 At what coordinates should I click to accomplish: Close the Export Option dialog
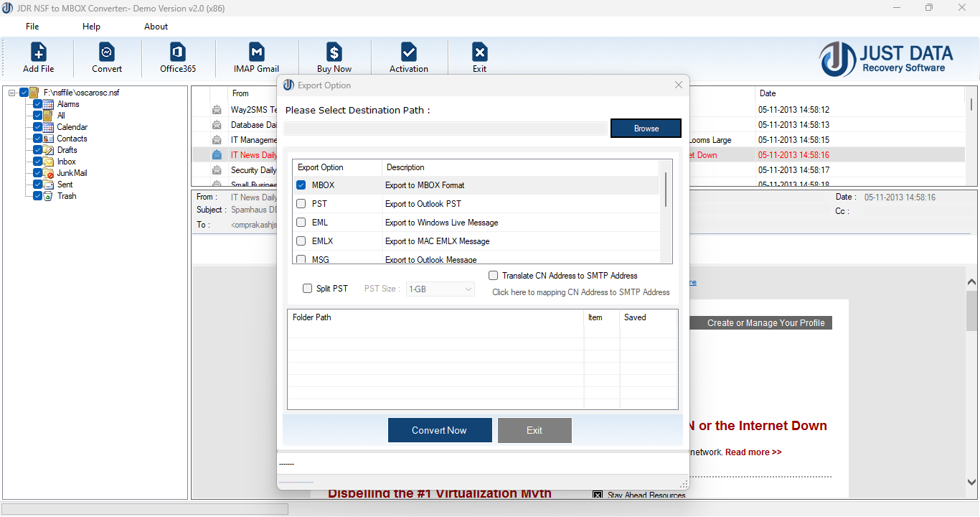[x=679, y=85]
